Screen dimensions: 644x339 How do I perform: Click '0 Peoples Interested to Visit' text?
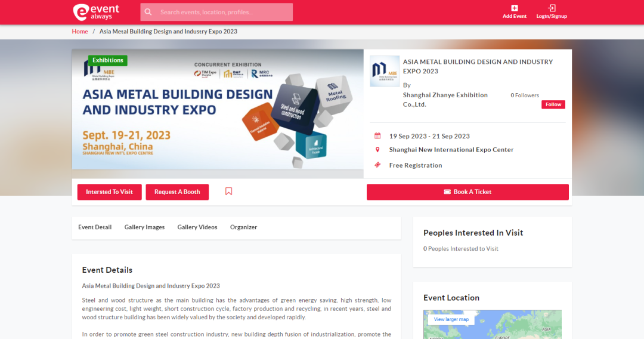[461, 249]
